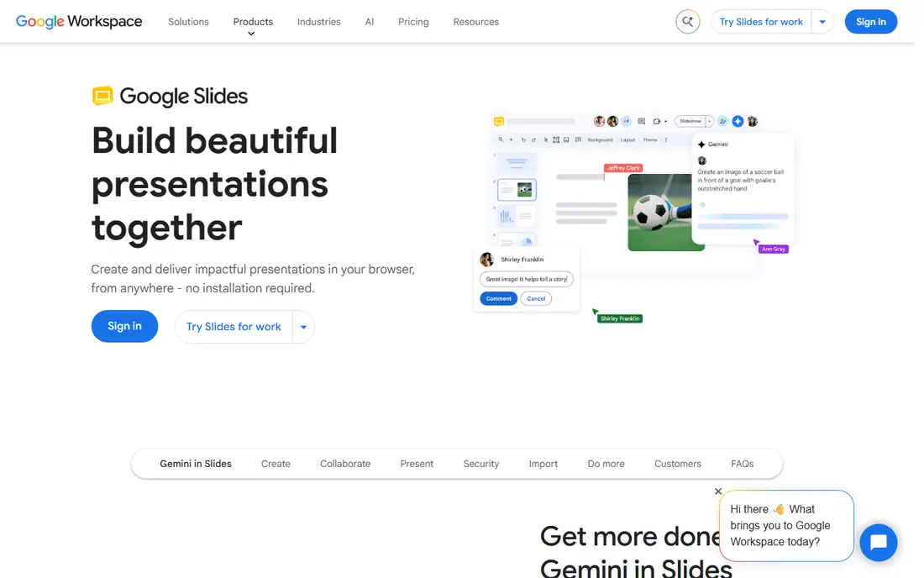Viewport: 924px width, 578px height.
Task: Select the Security tab
Action: click(480, 464)
